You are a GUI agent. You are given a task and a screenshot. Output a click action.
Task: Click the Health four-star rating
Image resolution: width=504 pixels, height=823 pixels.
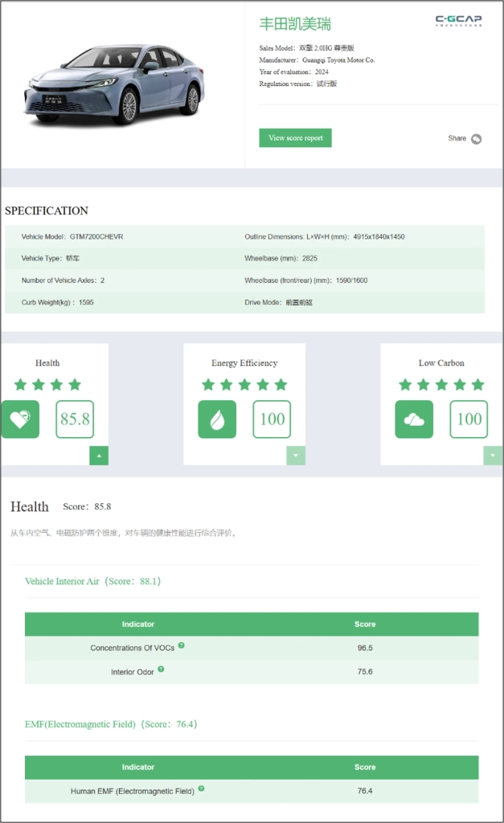pyautogui.click(x=47, y=385)
